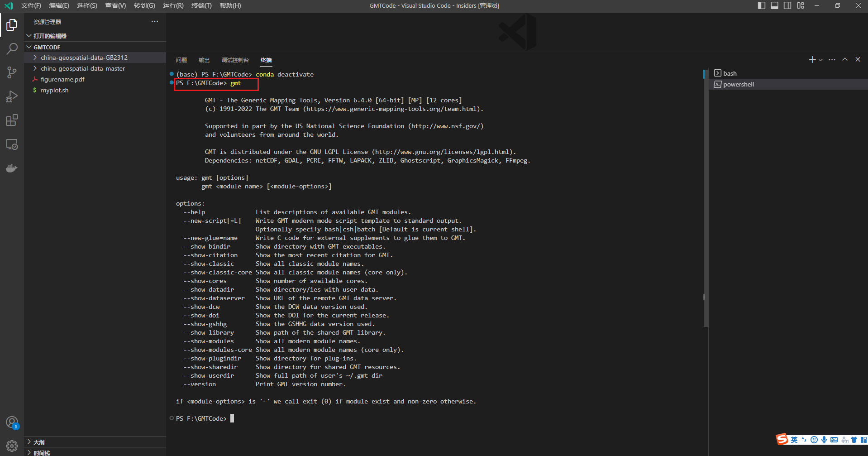
Task: Open the 帮助(H) menu
Action: click(x=230, y=5)
